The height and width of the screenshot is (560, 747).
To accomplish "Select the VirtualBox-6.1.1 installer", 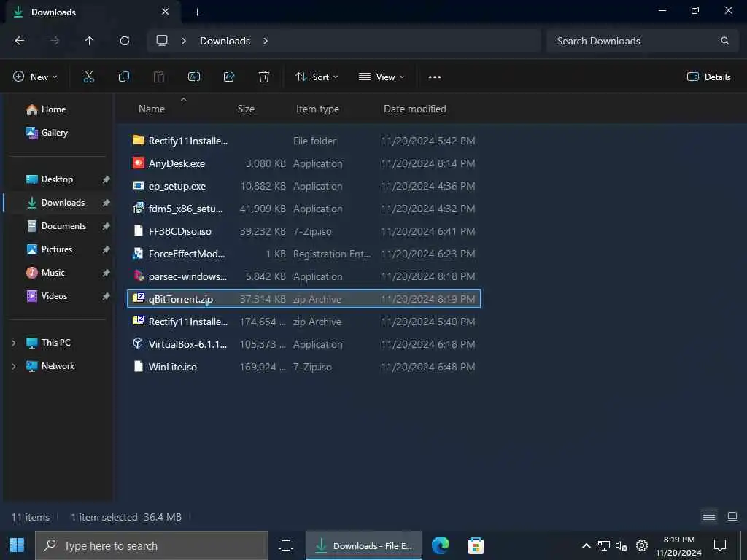I will coord(304,344).
